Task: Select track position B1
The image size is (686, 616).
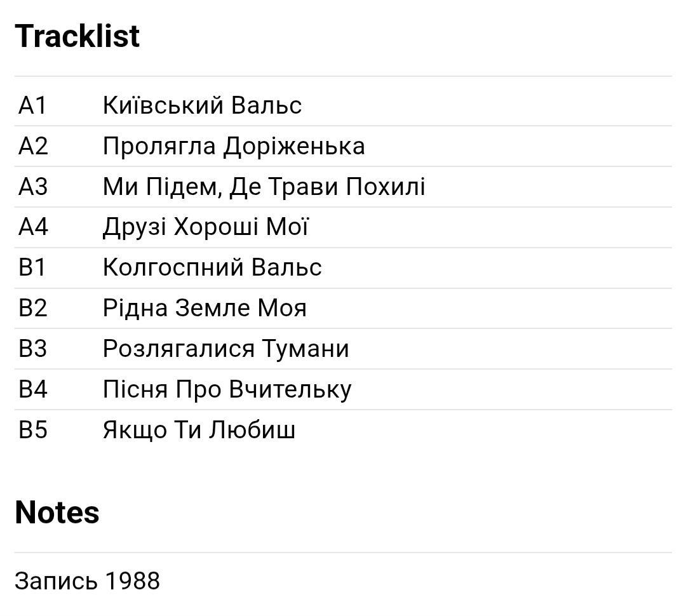Action: [33, 267]
